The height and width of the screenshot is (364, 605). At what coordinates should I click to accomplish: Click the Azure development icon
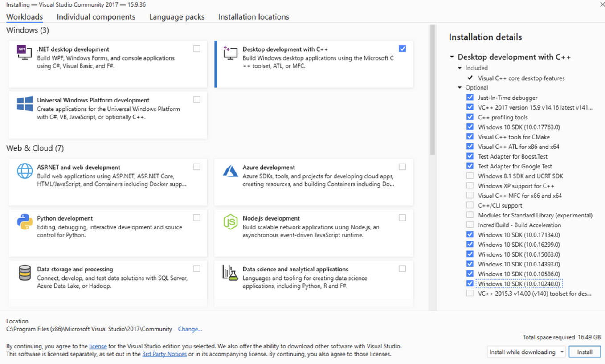coord(230,171)
